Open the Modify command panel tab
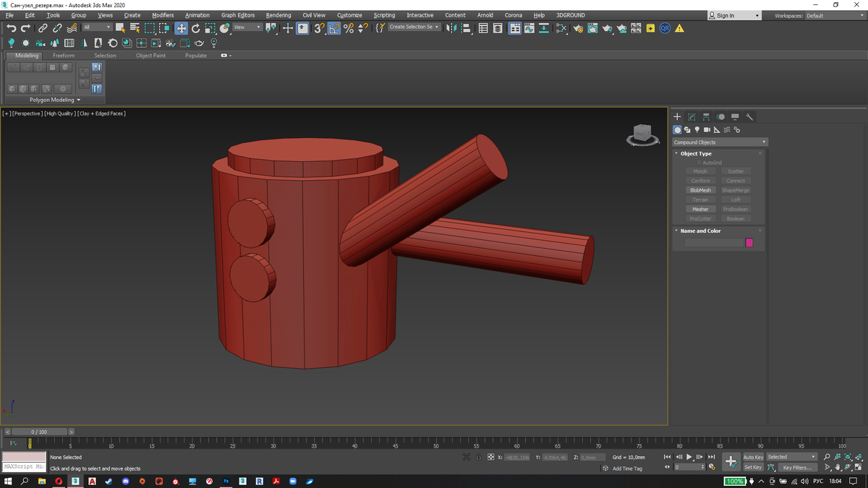Image resolution: width=868 pixels, height=488 pixels. tap(692, 116)
